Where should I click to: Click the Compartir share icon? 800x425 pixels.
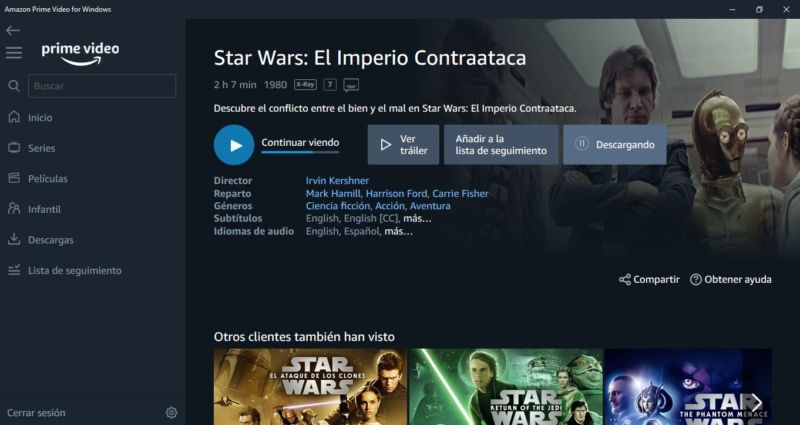click(624, 280)
